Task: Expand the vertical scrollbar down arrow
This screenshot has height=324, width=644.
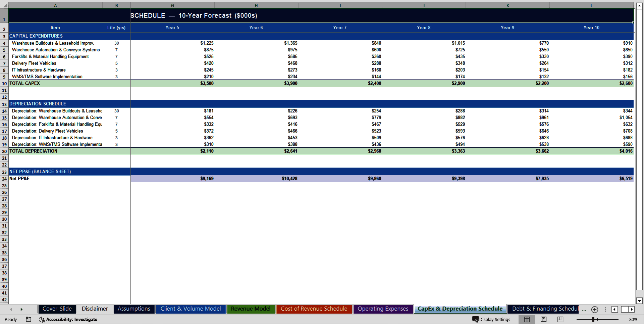Action: [x=639, y=301]
